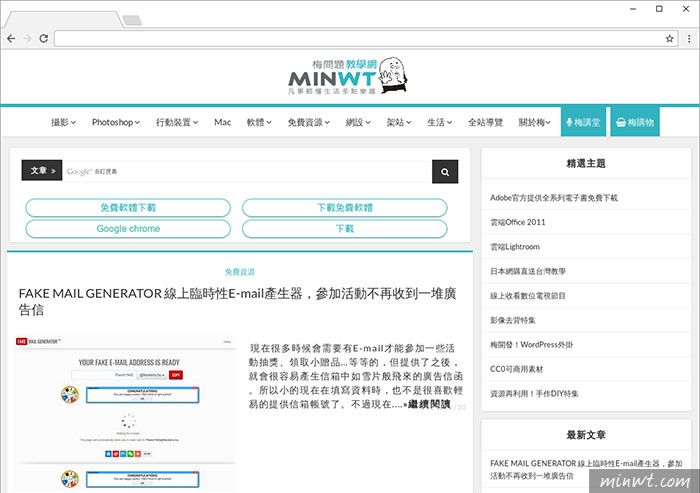Image resolution: width=700 pixels, height=493 pixels.
Task: Open the 雲端Lightroom link
Action: coord(515,246)
